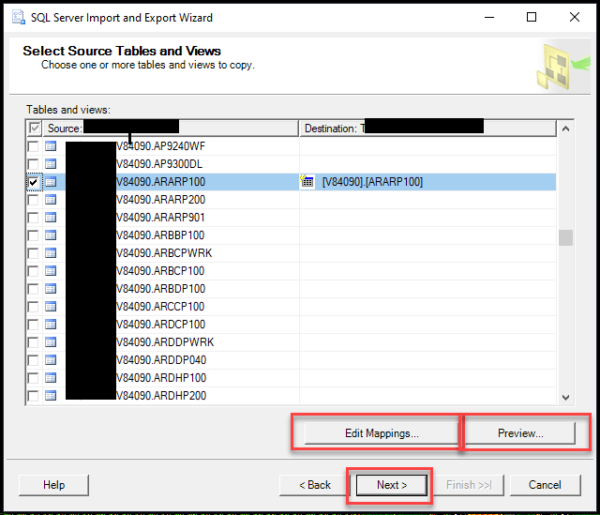Click the table icon next to V84090.ARARP200
This screenshot has height=515, width=600.
point(51,199)
